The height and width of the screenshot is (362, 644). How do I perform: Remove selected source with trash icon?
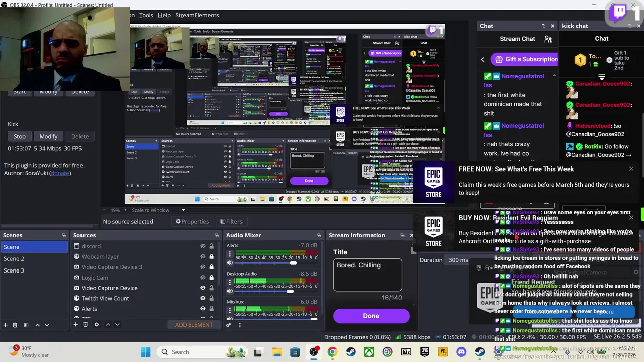tap(85, 325)
